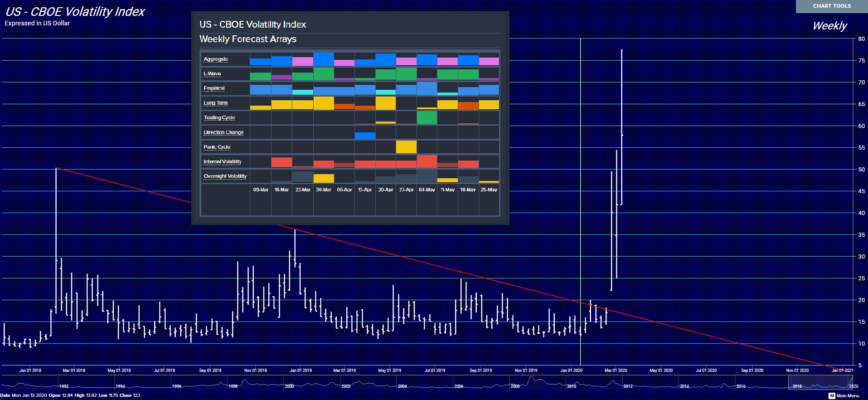The width and height of the screenshot is (868, 400).
Task: Click the Jan 01 2018 date axis label
Action: 30,371
